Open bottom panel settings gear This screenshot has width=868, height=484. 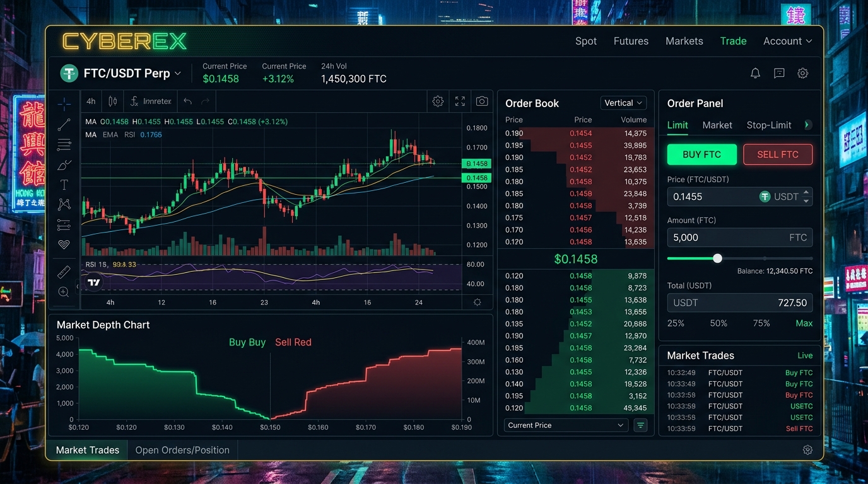(807, 450)
